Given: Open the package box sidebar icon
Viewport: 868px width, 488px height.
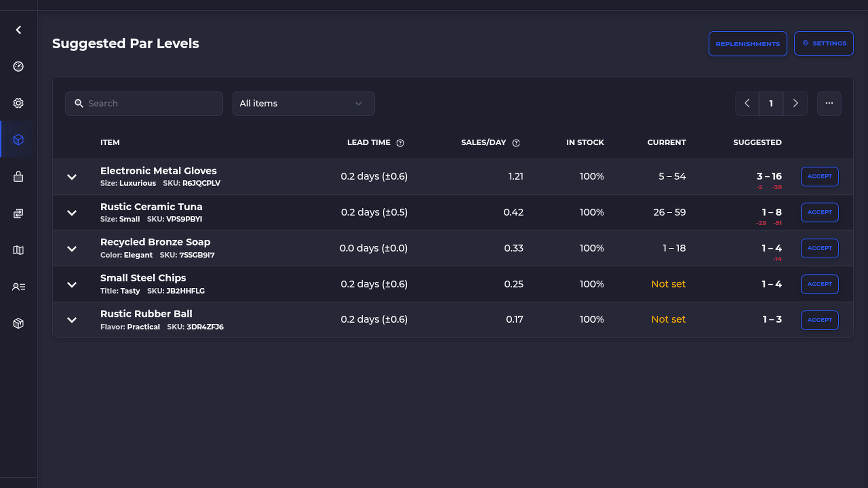Looking at the screenshot, I should coord(19,323).
